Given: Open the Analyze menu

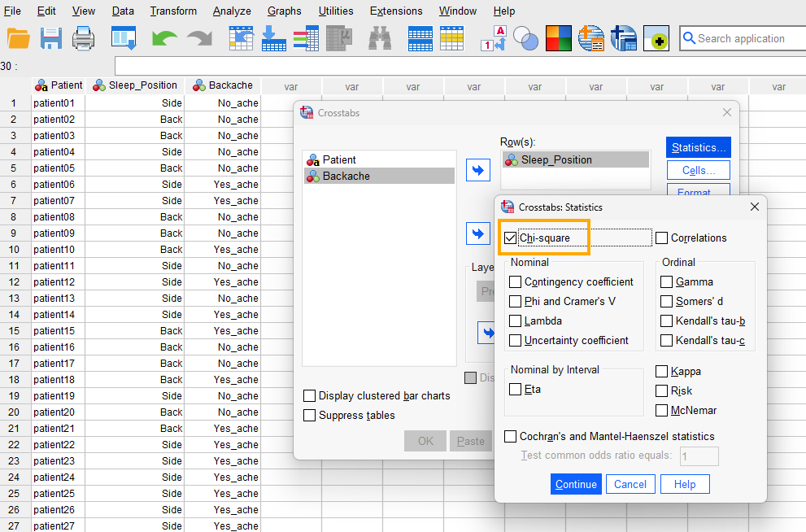Looking at the screenshot, I should (x=232, y=11).
